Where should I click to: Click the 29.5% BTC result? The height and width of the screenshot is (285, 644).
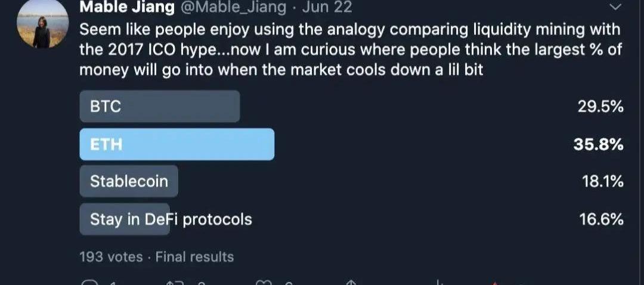(600, 107)
